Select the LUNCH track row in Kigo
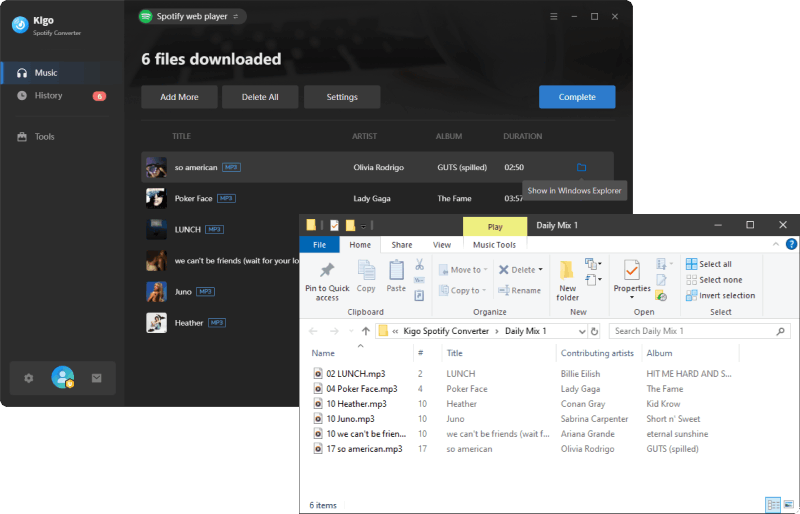The height and width of the screenshot is (514, 800). pyautogui.click(x=219, y=230)
